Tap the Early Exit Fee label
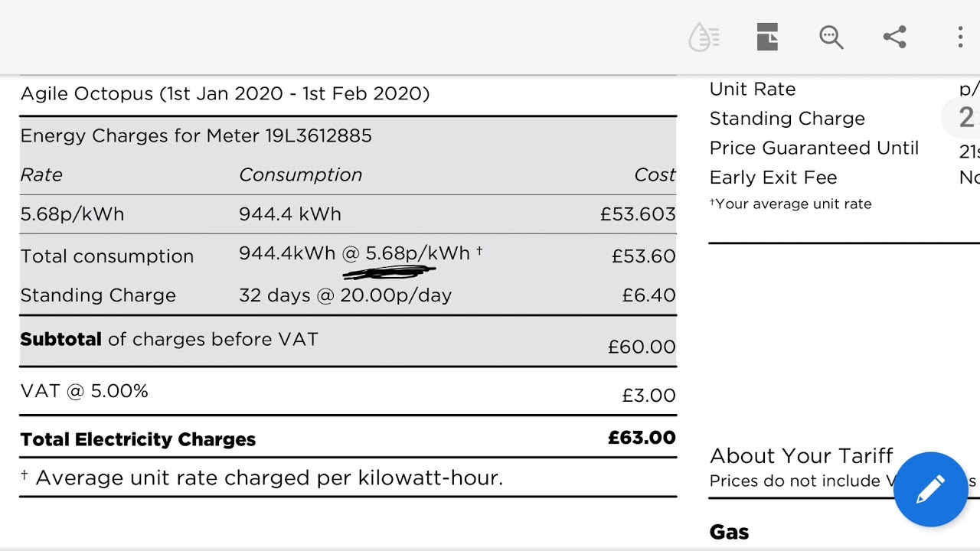980x551 pixels. point(773,178)
